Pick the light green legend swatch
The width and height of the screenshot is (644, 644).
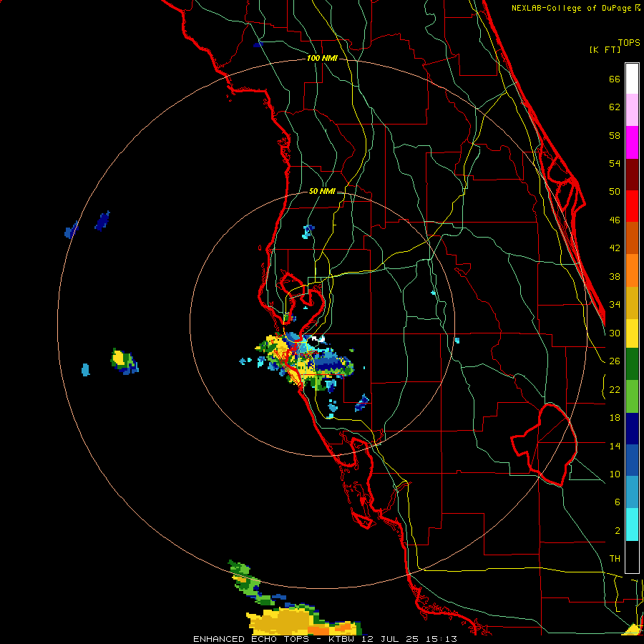pos(632,396)
